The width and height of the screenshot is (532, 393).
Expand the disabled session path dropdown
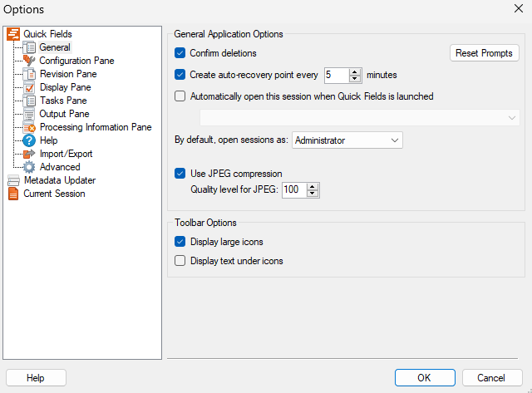(x=360, y=118)
